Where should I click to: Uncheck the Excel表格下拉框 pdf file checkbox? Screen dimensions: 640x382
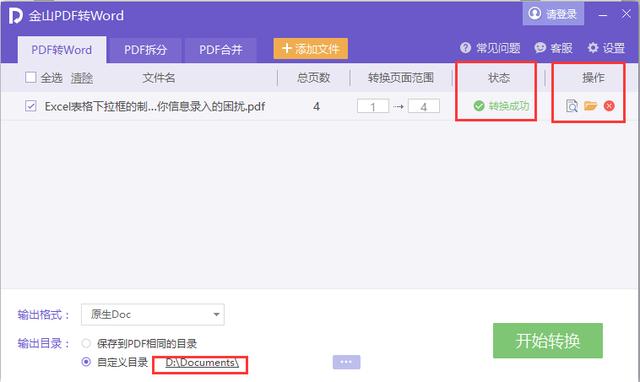tap(31, 106)
